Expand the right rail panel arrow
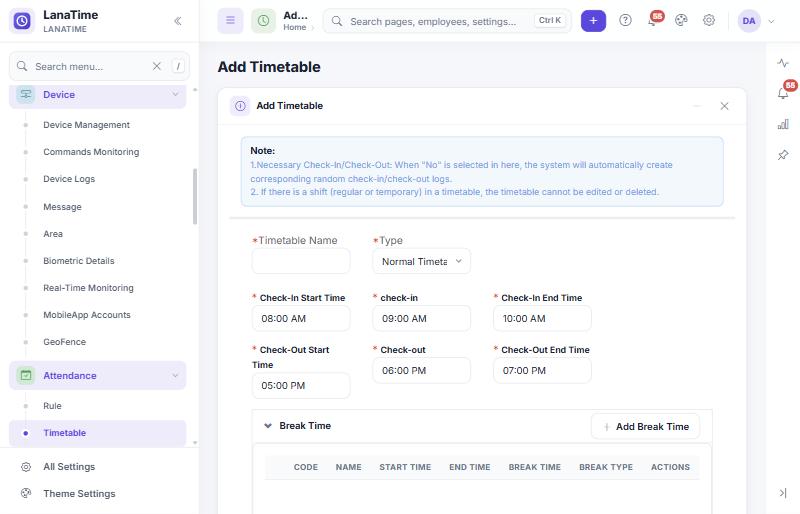Viewport: 800px width, 514px height. (x=783, y=493)
